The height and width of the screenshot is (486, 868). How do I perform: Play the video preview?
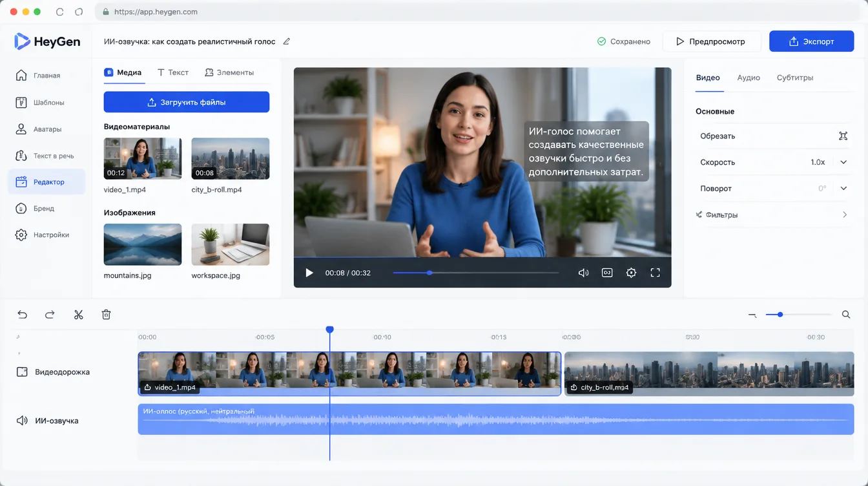(309, 273)
